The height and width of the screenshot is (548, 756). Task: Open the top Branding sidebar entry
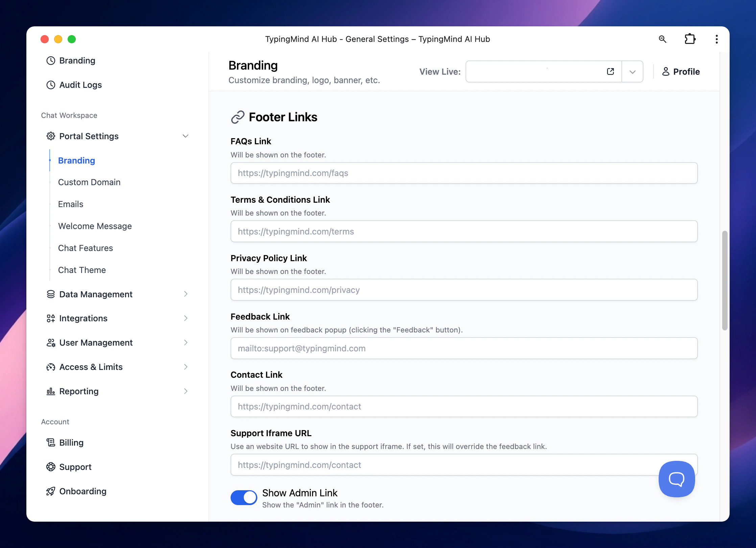pos(77,60)
